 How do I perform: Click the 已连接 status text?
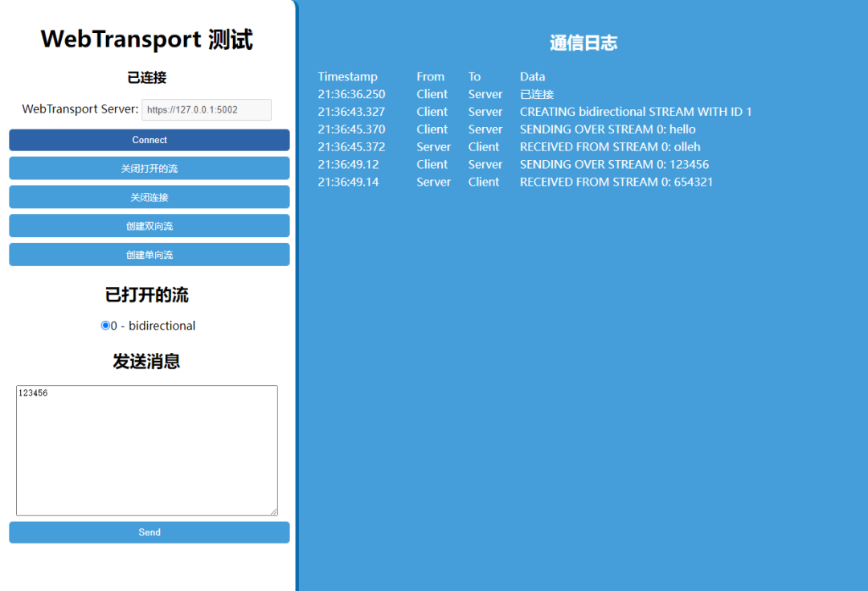point(149,77)
